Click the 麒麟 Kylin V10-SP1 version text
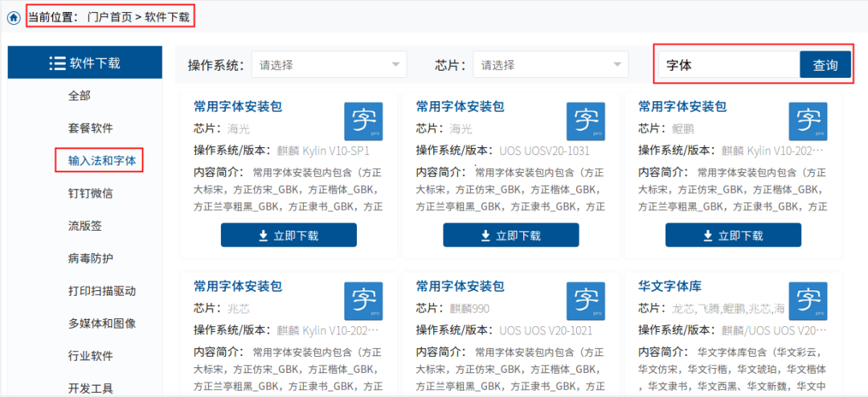Screen dimensions: 868x397 [322, 150]
